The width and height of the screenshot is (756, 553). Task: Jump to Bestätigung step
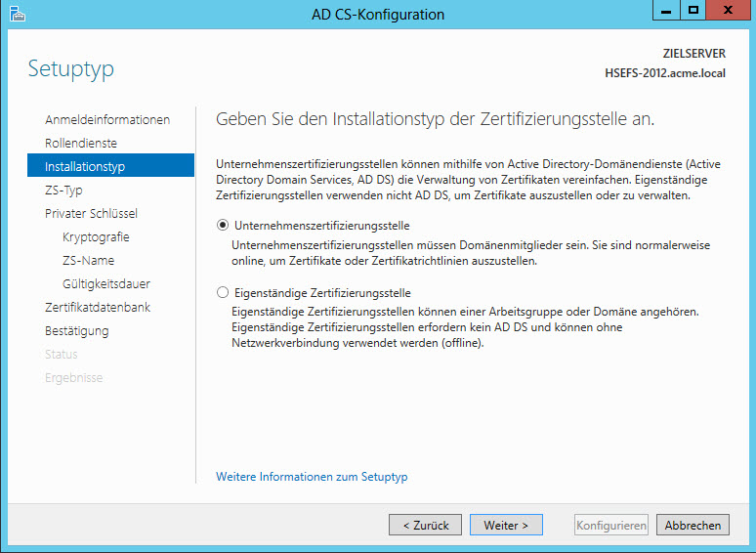(76, 331)
